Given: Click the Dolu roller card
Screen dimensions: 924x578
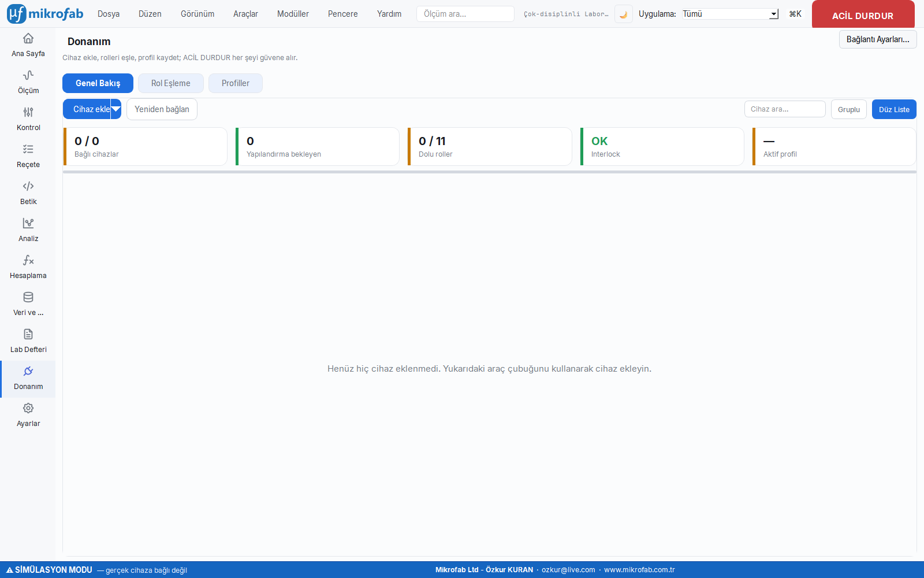Looking at the screenshot, I should pos(490,147).
